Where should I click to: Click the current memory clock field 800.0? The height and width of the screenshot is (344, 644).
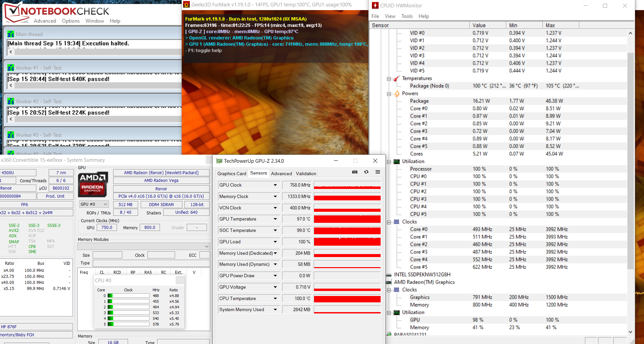150,227
